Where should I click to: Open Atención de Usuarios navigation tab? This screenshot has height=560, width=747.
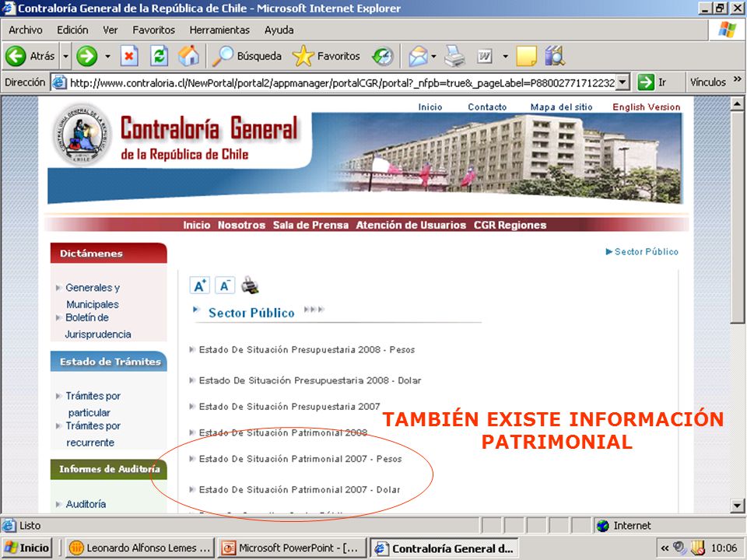coord(411,226)
